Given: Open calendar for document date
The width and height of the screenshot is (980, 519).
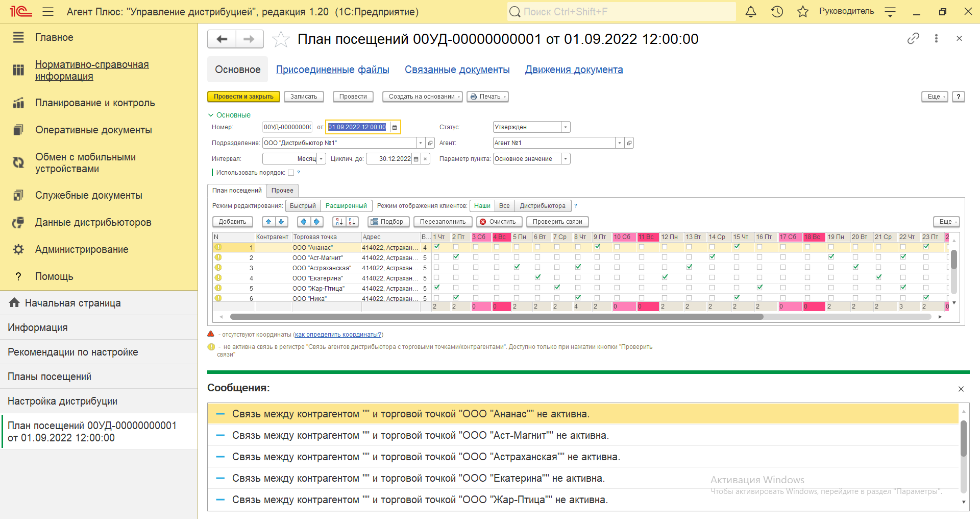Looking at the screenshot, I should click(x=395, y=127).
